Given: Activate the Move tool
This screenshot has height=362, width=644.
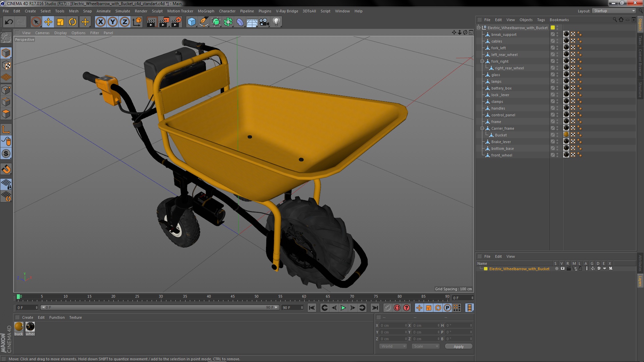Looking at the screenshot, I should coord(48,22).
